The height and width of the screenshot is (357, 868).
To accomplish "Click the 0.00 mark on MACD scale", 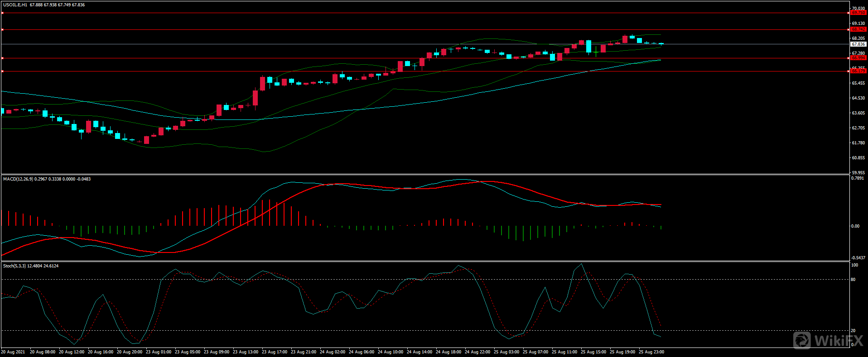I will [855, 226].
